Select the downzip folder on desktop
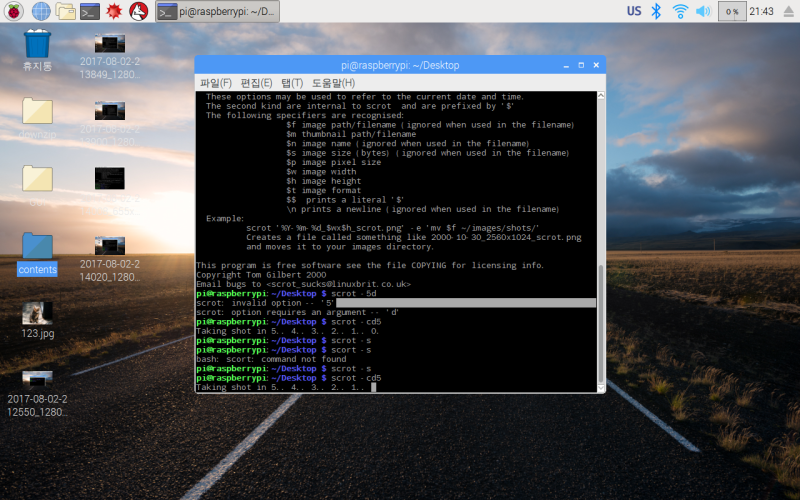This screenshot has height=500, width=800. 37,118
